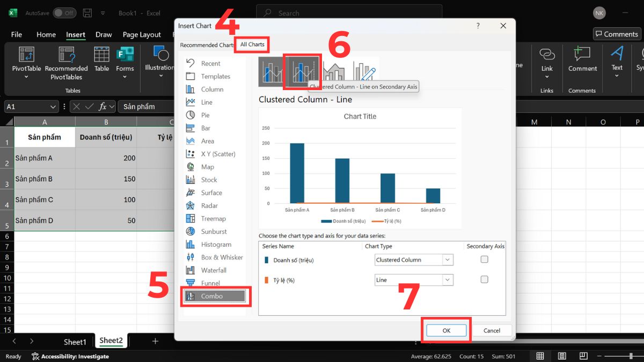Expand the Name Box dropdown
The width and height of the screenshot is (644, 362).
coord(53,107)
